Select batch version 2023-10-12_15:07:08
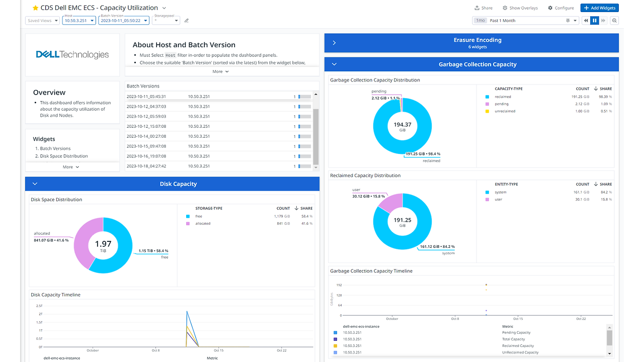Viewport: 644px width, 362px height. coord(219,126)
